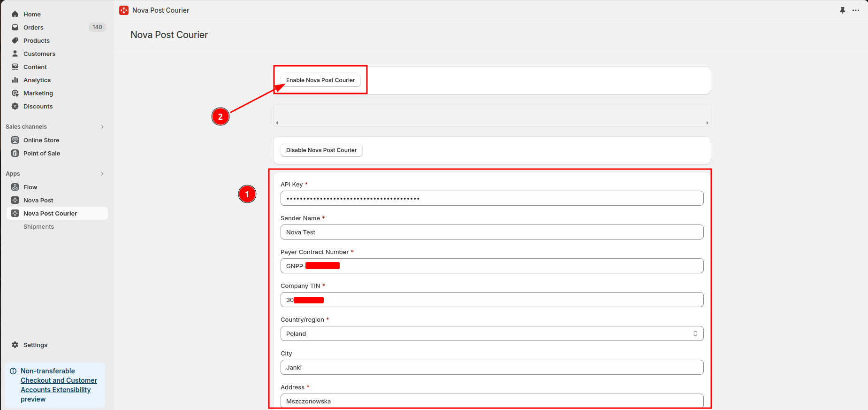Open the Home menu item

click(32, 14)
